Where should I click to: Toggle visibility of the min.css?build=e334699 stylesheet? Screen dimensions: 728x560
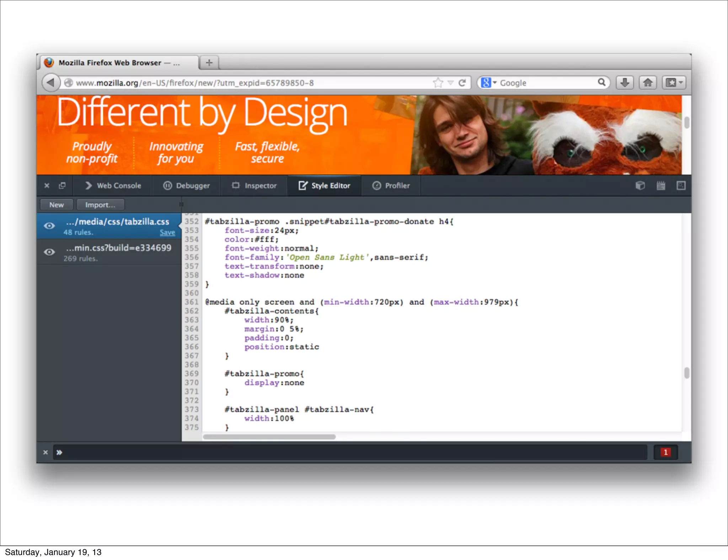(49, 252)
